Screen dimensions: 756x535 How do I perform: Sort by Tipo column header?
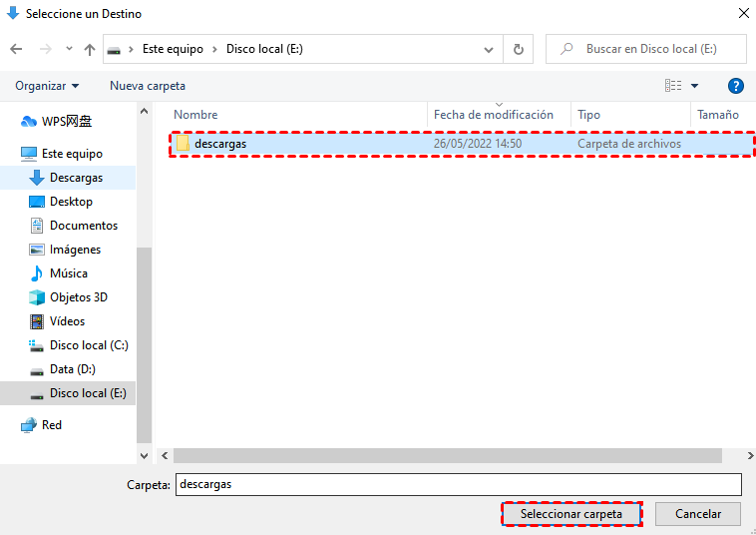[x=588, y=115]
